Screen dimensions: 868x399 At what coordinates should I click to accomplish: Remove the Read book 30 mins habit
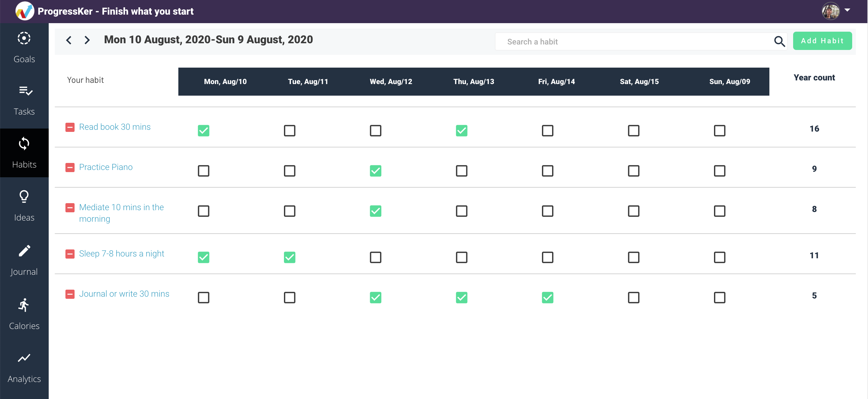(x=70, y=128)
